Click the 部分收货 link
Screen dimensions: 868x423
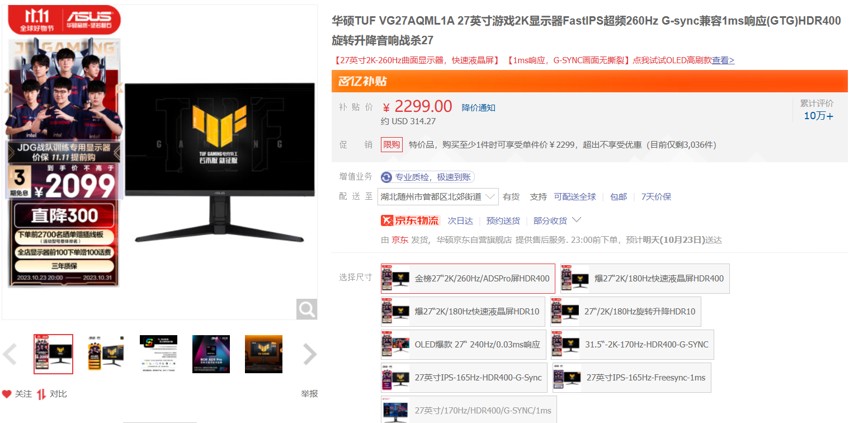pyautogui.click(x=550, y=220)
